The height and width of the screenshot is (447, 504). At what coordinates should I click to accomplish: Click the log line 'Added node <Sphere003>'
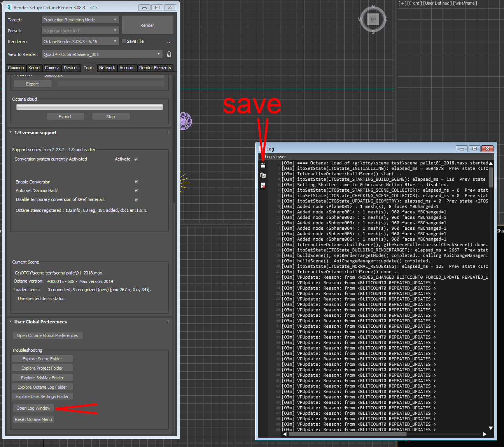[364, 223]
